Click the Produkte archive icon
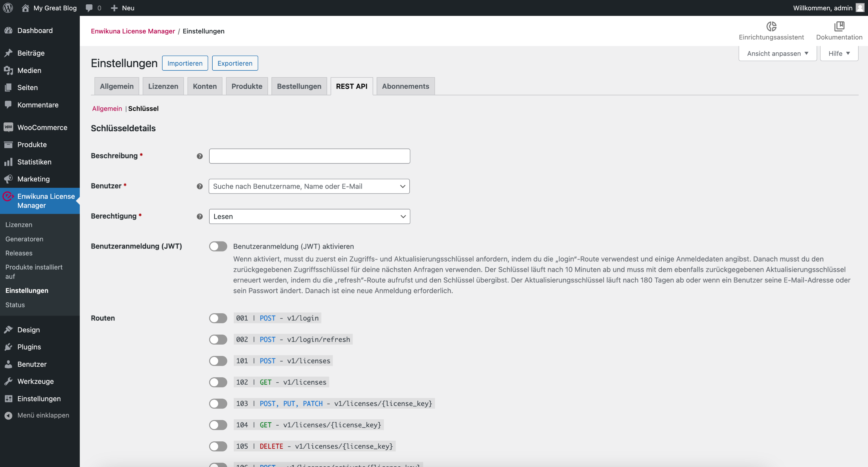 [8, 145]
